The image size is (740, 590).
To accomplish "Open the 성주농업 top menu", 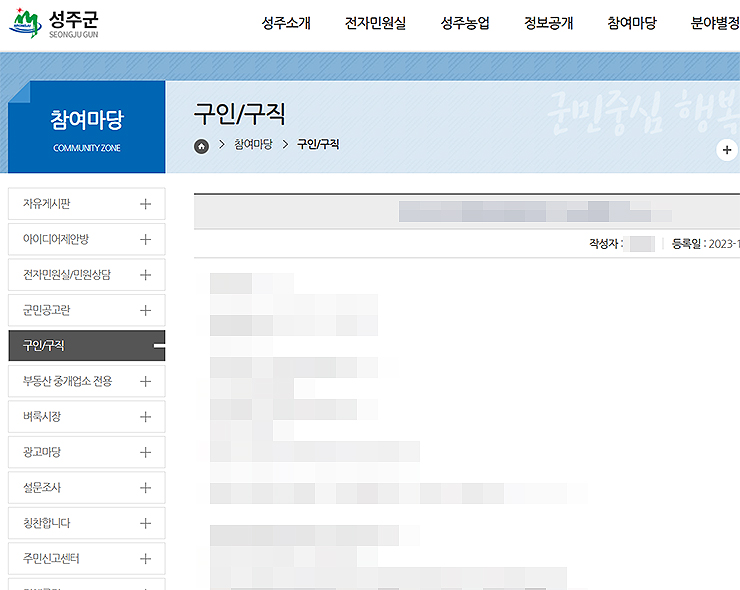I will [465, 23].
